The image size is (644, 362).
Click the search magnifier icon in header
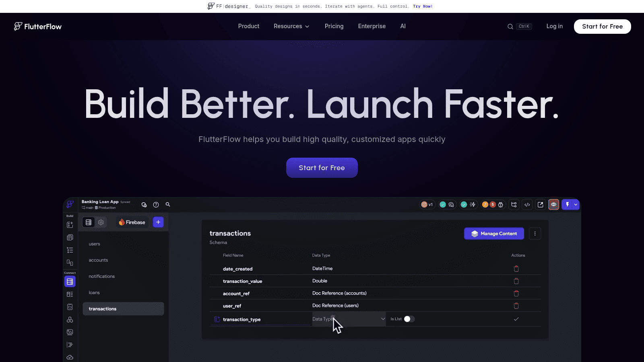pyautogui.click(x=510, y=27)
